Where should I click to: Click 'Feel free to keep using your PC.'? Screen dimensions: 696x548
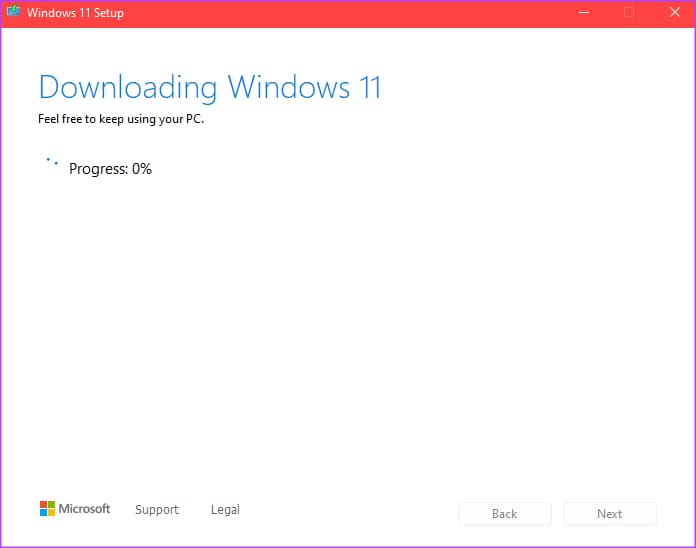[x=121, y=119]
